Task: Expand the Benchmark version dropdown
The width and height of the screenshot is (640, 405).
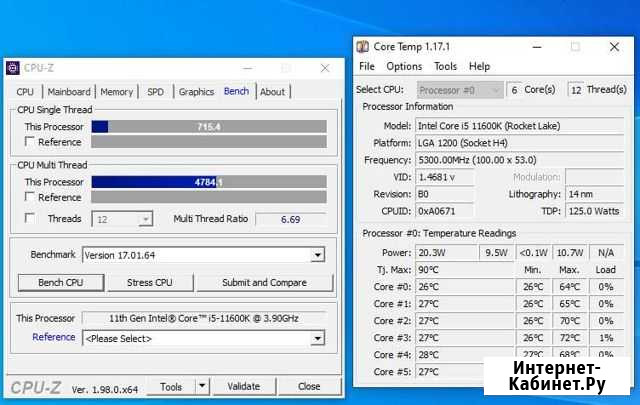Action: (318, 255)
